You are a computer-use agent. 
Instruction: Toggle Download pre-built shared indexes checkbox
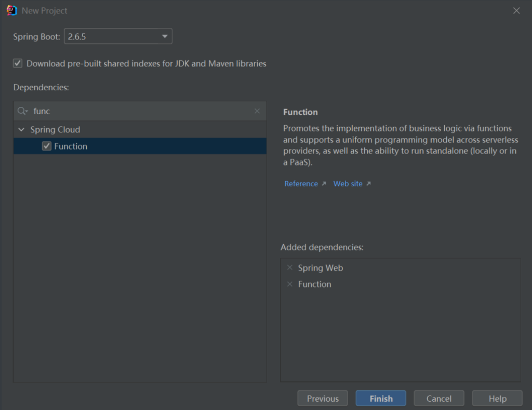point(18,63)
